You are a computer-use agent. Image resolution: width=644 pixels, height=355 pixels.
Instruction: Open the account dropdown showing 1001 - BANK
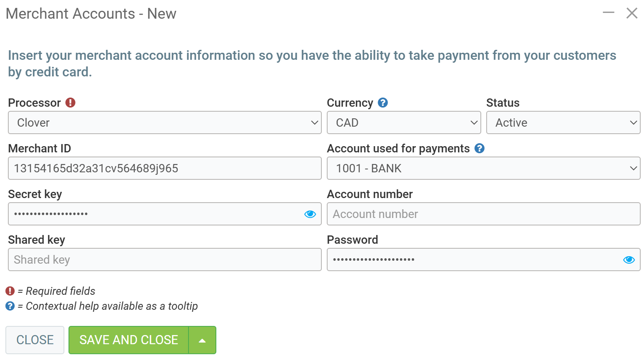tap(483, 168)
